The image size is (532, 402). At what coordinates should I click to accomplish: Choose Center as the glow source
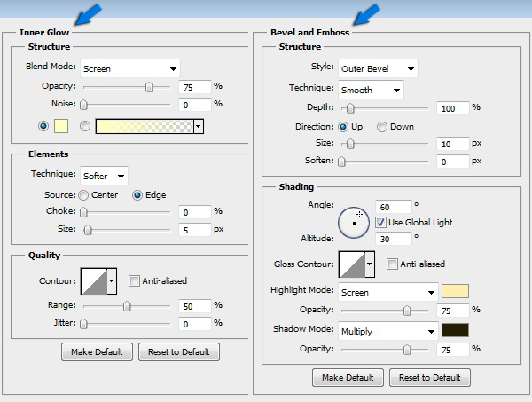83,195
